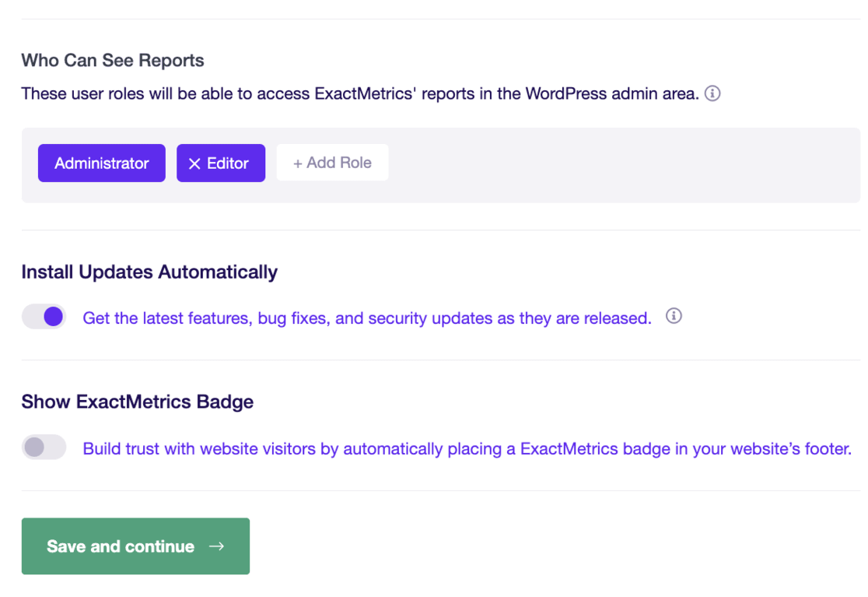Click the "These user roles will be able" text

tap(360, 93)
